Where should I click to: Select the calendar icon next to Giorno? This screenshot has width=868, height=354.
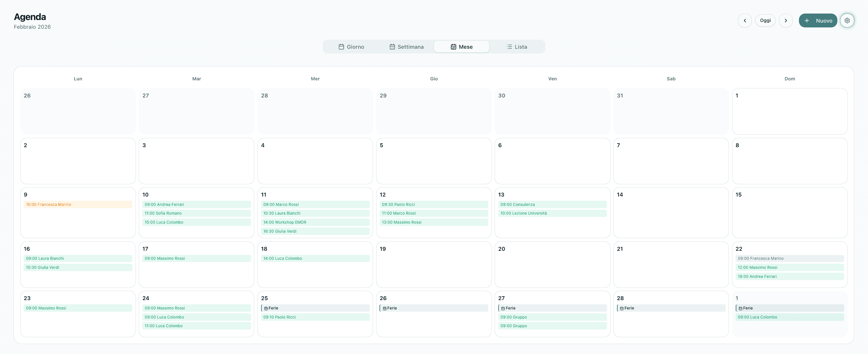click(x=341, y=46)
